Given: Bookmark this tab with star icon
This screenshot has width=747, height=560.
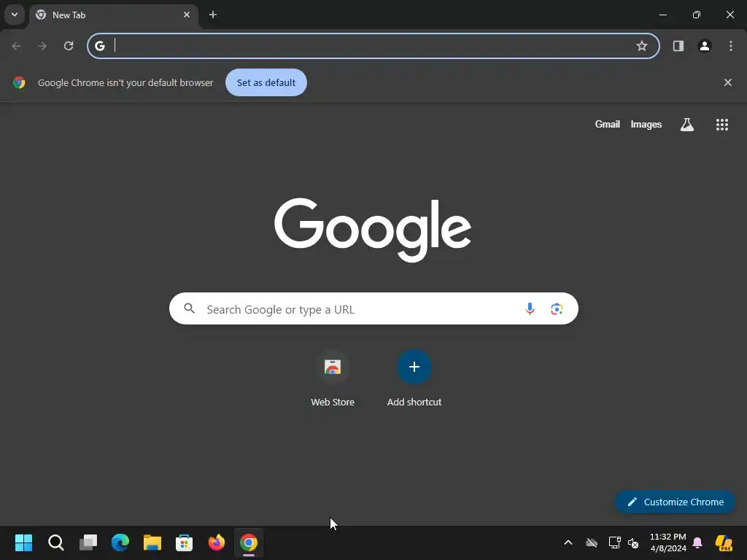Looking at the screenshot, I should pyautogui.click(x=642, y=46).
